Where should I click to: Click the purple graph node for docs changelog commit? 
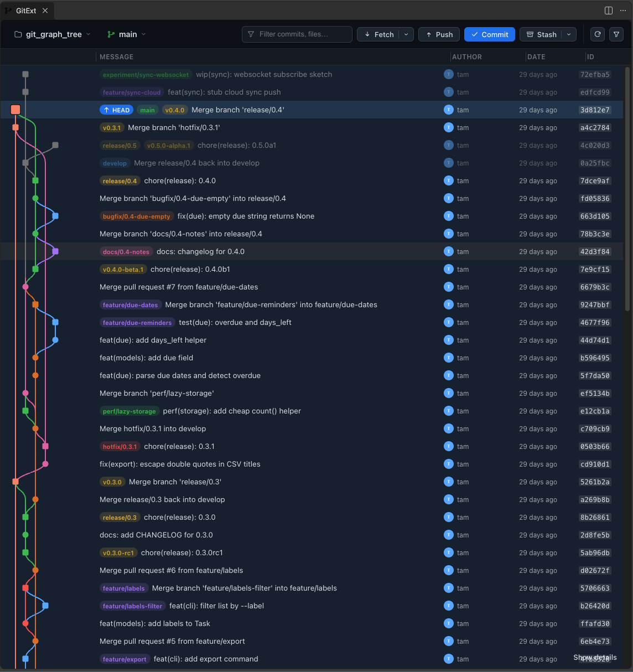[55, 251]
